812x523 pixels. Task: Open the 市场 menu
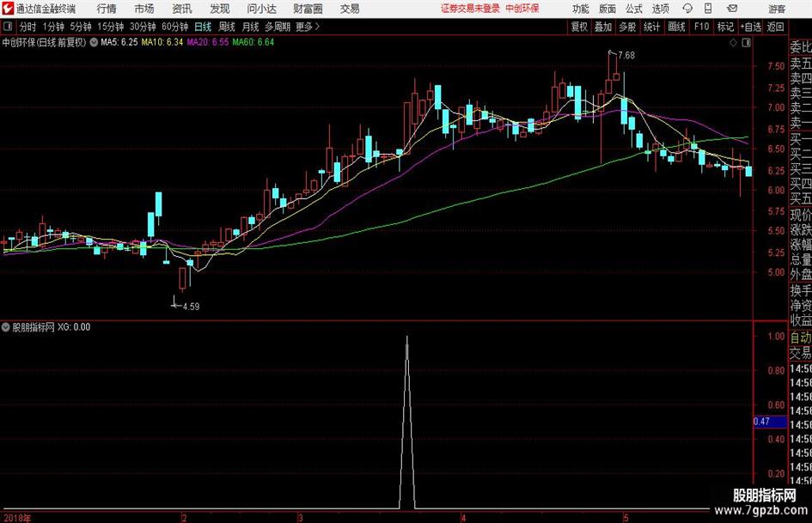[x=144, y=9]
